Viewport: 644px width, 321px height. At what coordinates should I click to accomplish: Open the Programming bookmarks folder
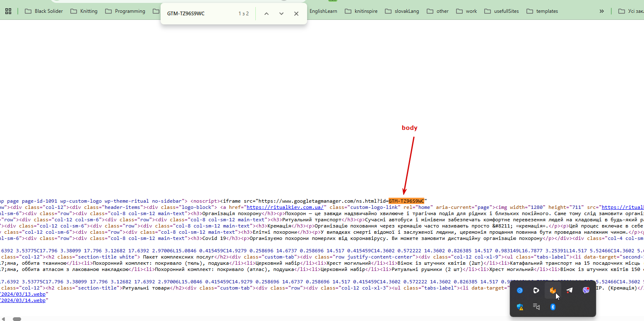point(125,11)
